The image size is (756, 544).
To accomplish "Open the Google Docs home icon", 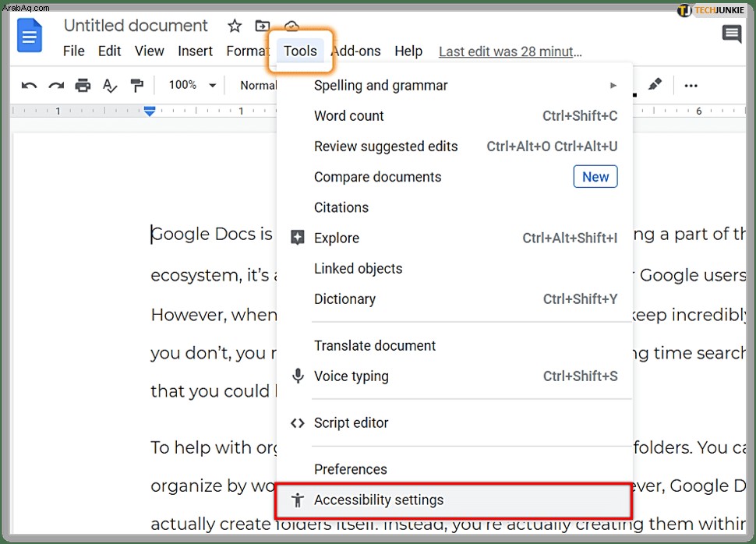I will click(x=30, y=35).
